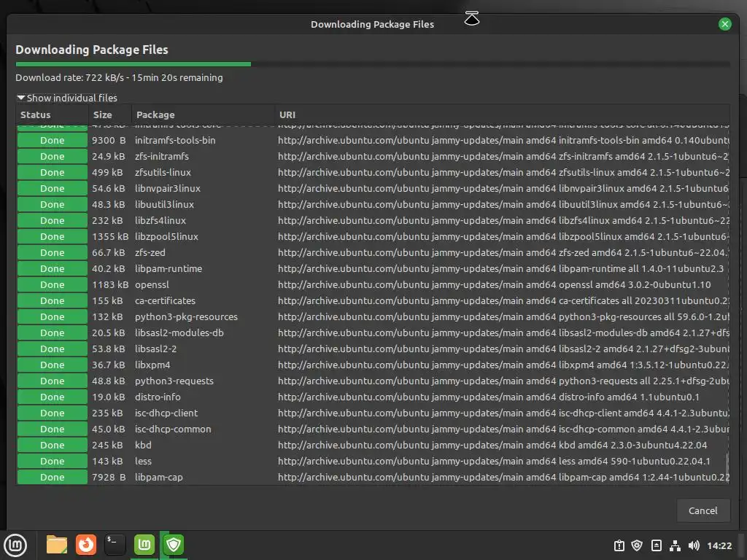Launch Firefox from the taskbar
The image size is (747, 560).
click(x=86, y=545)
